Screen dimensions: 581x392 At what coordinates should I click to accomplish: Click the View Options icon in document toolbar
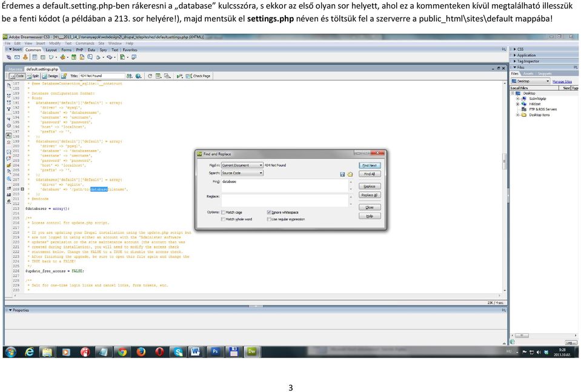(x=158, y=76)
